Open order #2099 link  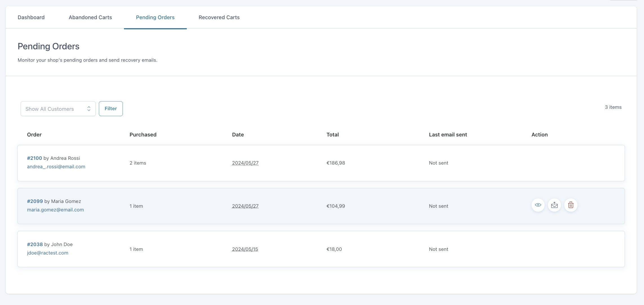point(35,201)
